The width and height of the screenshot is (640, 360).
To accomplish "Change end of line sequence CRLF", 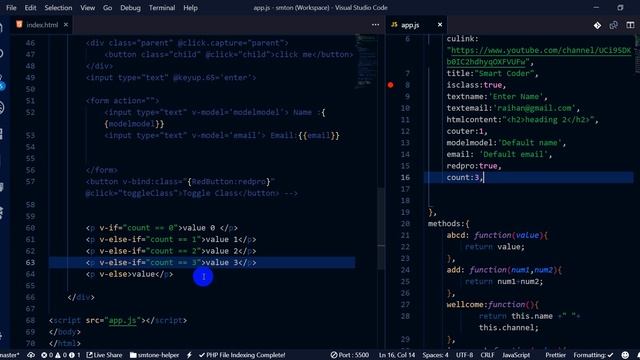I will click(x=487, y=355).
